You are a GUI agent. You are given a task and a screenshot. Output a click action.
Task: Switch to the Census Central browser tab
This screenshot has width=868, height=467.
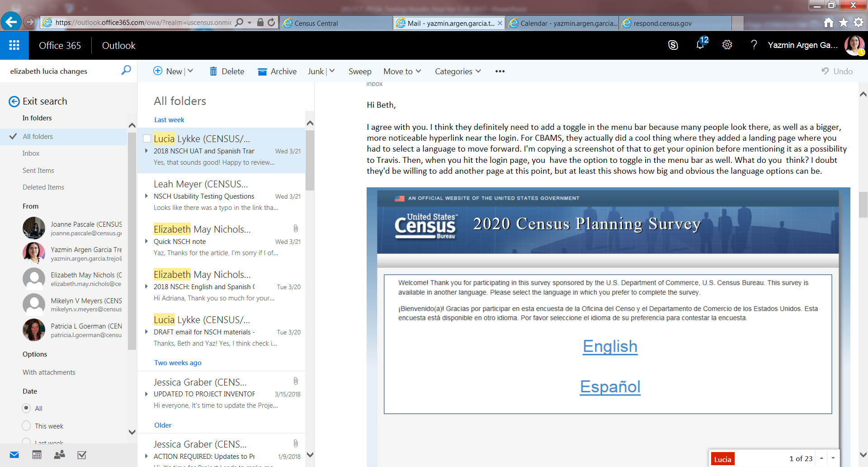tap(336, 23)
